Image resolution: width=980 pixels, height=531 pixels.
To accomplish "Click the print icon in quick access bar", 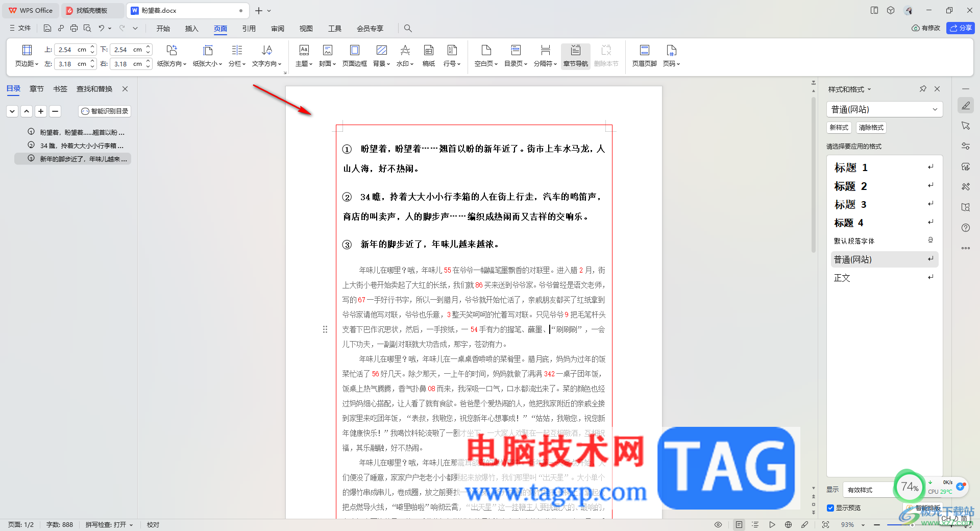I will (x=74, y=28).
